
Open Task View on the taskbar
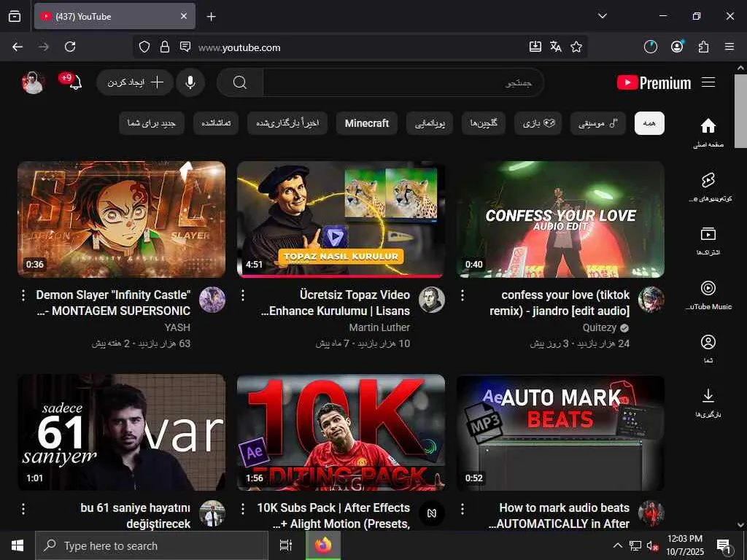[286, 545]
